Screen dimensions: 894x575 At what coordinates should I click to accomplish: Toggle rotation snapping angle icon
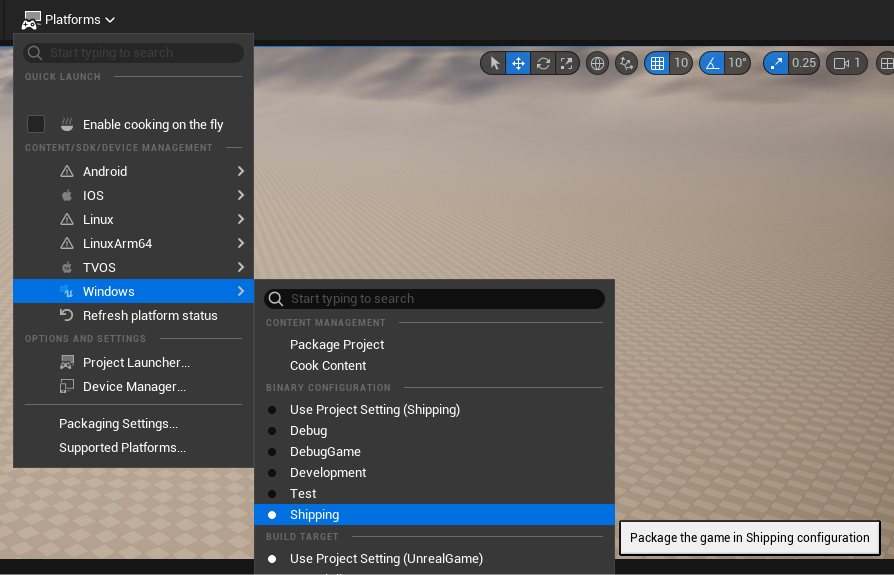tap(712, 63)
